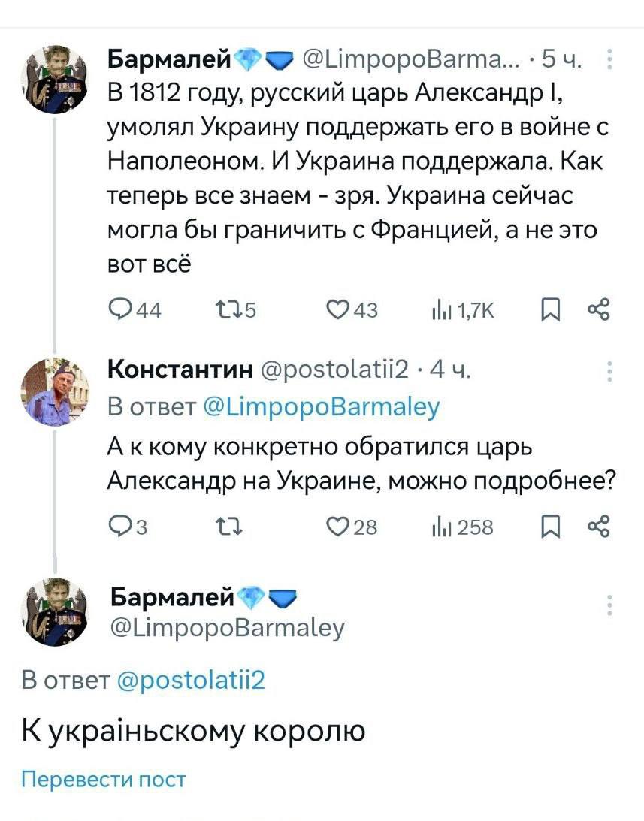The height and width of the screenshot is (821, 644).
Task: Open more options on the last reply
Action: click(609, 605)
